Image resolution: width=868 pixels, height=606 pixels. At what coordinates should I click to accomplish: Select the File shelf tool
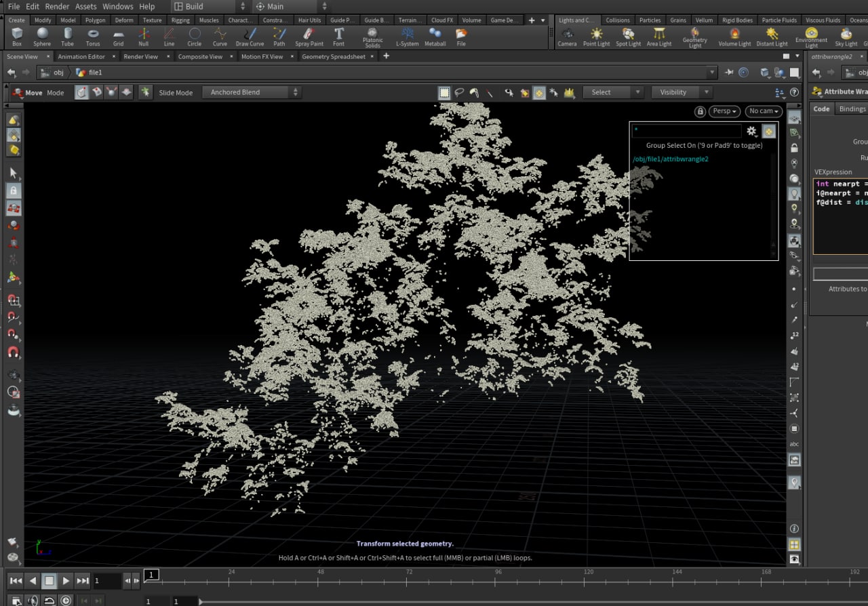pos(461,37)
